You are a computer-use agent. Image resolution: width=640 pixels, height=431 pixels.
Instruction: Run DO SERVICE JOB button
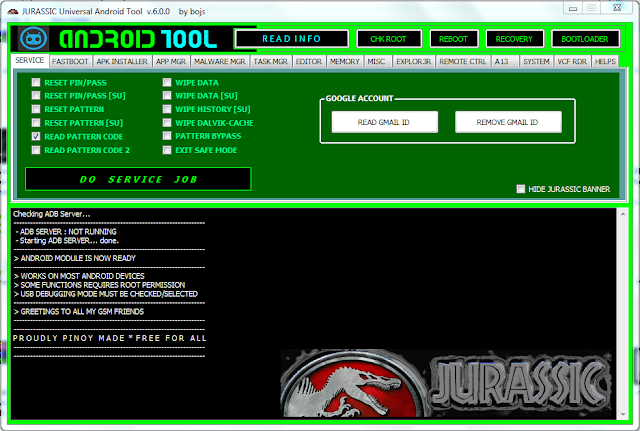138,179
